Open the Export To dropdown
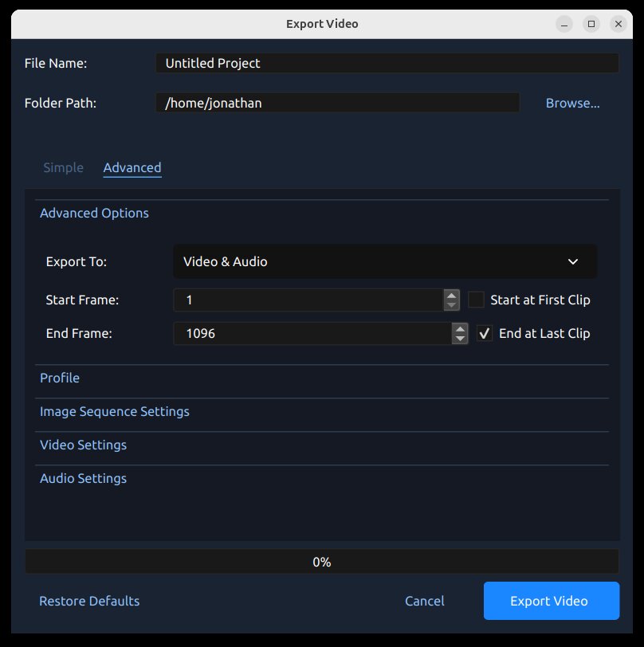The width and height of the screenshot is (644, 647). click(385, 261)
